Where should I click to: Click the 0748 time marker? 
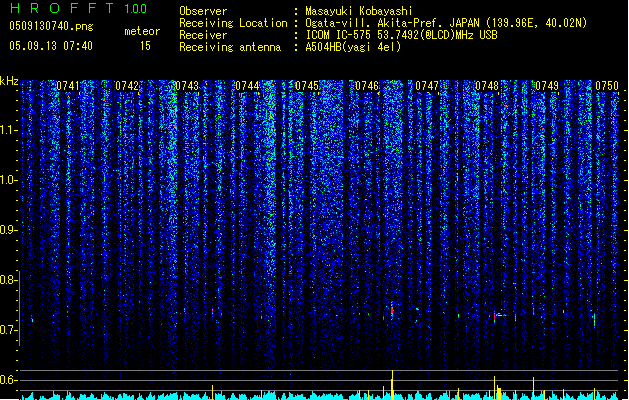pyautogui.click(x=487, y=86)
